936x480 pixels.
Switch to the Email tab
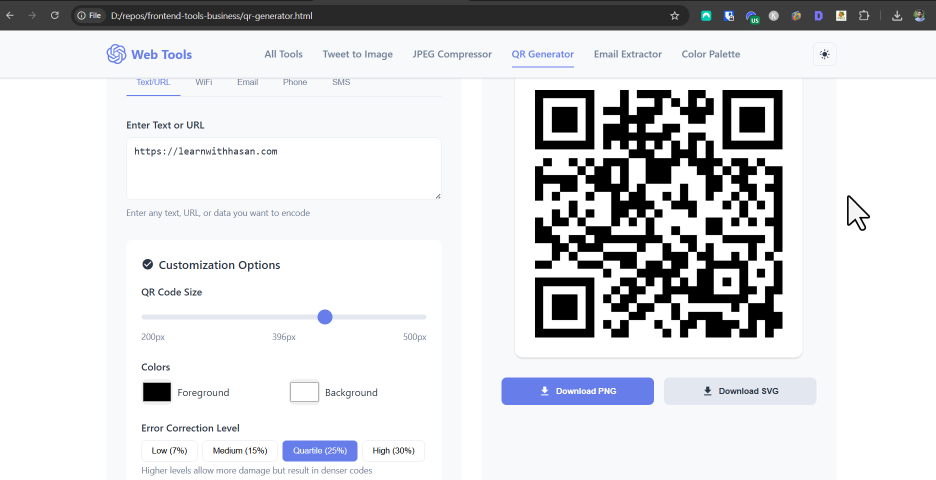pyautogui.click(x=248, y=82)
